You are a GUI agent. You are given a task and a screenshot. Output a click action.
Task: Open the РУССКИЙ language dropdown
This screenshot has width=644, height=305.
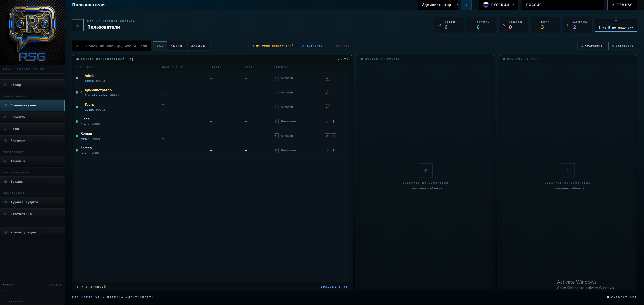(498, 5)
